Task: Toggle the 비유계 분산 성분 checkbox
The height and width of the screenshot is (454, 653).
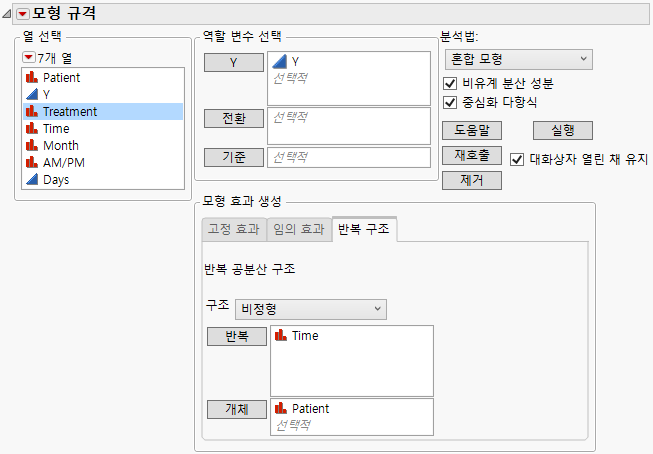Action: pos(449,83)
